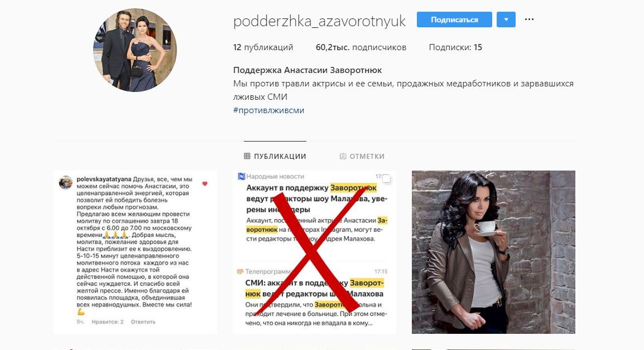
Task: Click the Нравится: 2 likes count
Action: tap(108, 322)
